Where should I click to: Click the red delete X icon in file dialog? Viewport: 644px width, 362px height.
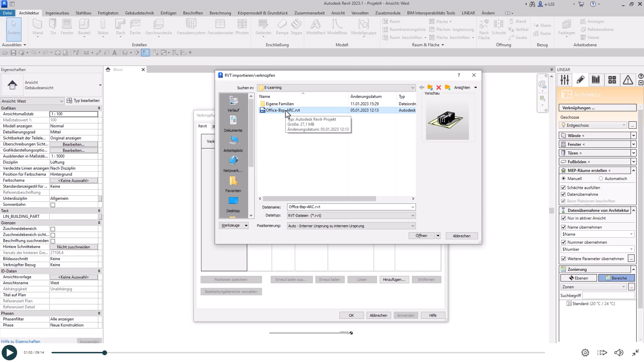(x=439, y=88)
